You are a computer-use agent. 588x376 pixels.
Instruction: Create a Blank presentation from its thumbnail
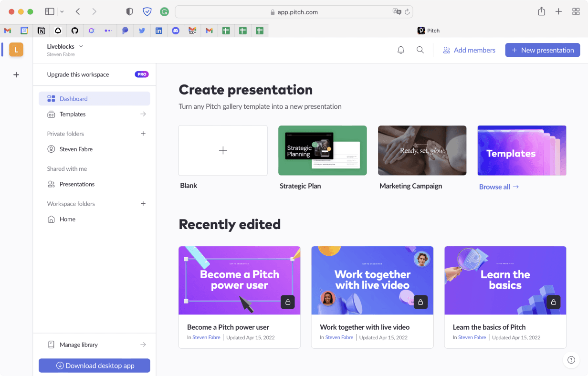pos(222,150)
